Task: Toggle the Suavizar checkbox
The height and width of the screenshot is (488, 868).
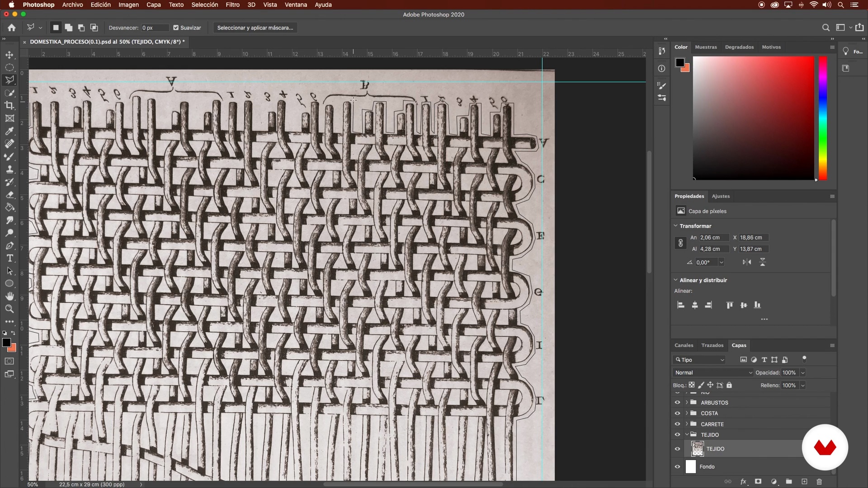Action: click(176, 28)
